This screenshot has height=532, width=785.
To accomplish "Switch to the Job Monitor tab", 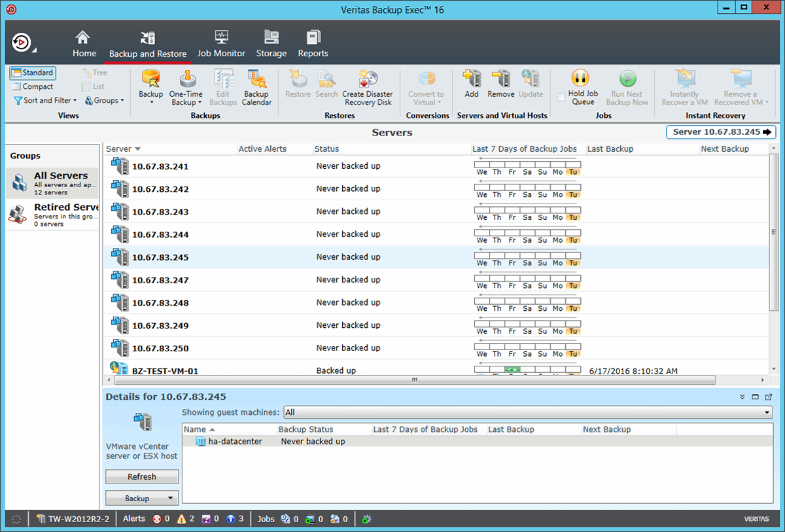I will [221, 43].
